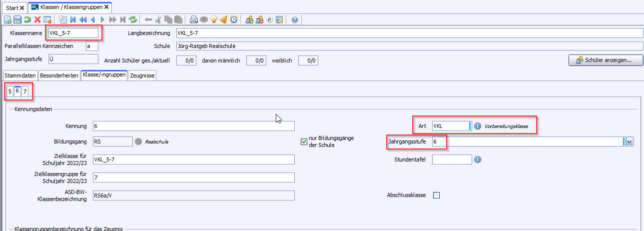Open the Zeugnisse tab
This screenshot has height=231, width=644.
142,75
